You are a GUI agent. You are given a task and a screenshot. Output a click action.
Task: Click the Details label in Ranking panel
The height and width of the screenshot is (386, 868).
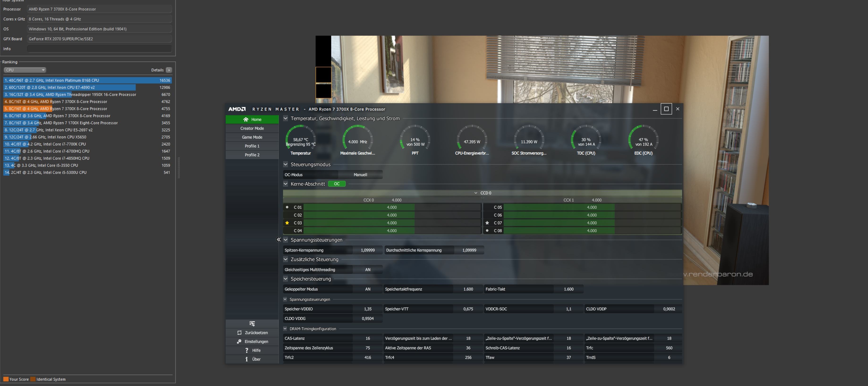157,70
